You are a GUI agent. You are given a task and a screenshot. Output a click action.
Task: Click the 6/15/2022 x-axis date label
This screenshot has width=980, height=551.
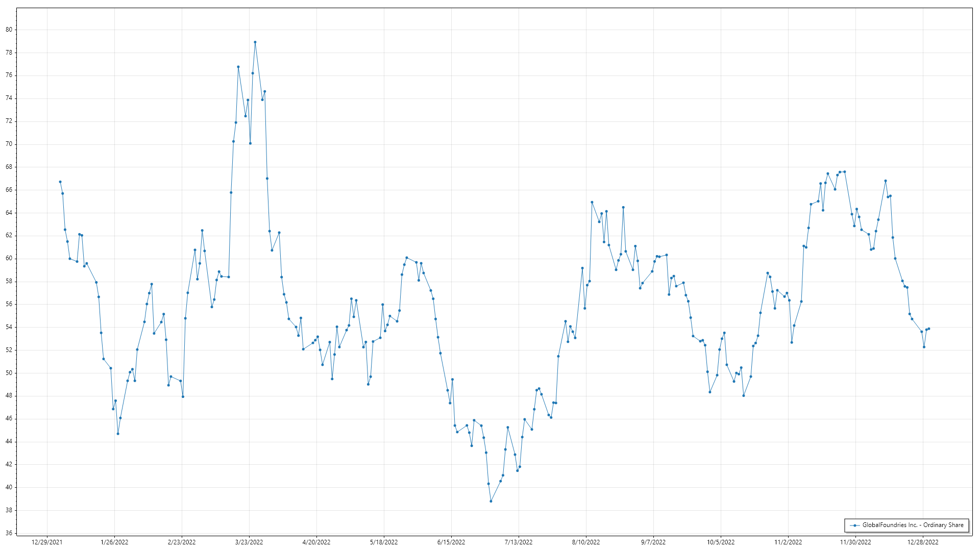(451, 542)
